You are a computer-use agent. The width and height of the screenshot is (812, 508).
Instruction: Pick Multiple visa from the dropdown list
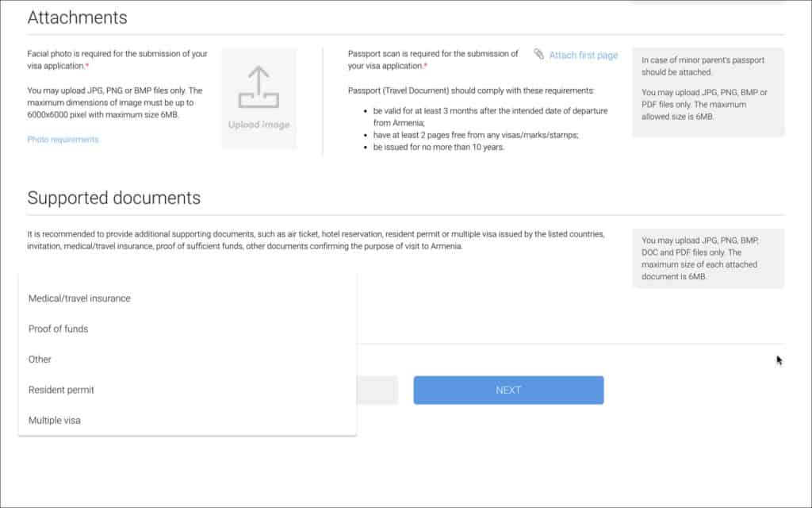(187, 421)
